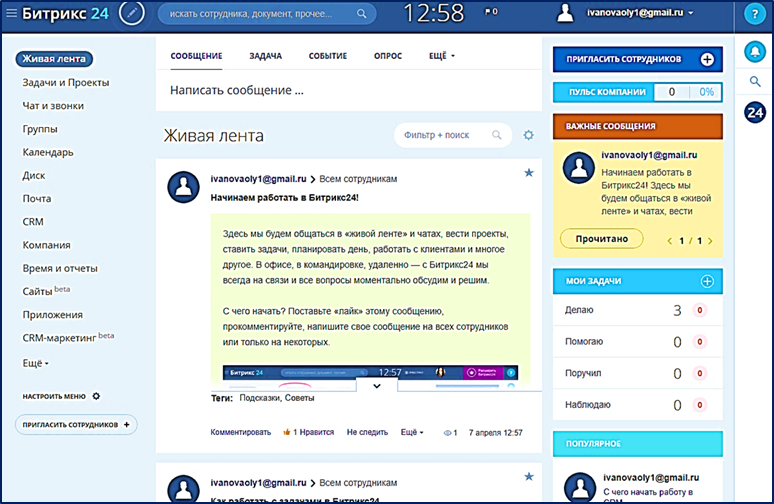Screen dimensions: 774x504
Task: Go to the next important message arrow
Action: (x=710, y=241)
